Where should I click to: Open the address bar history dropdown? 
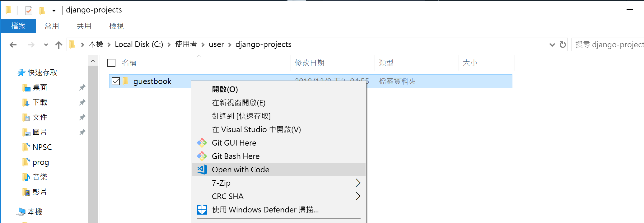(x=552, y=45)
